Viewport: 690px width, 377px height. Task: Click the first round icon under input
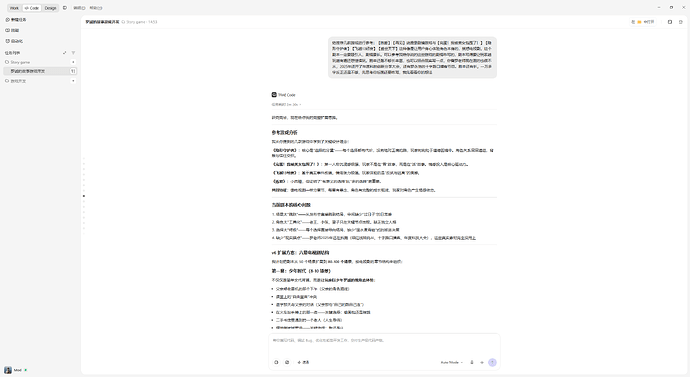click(276, 362)
